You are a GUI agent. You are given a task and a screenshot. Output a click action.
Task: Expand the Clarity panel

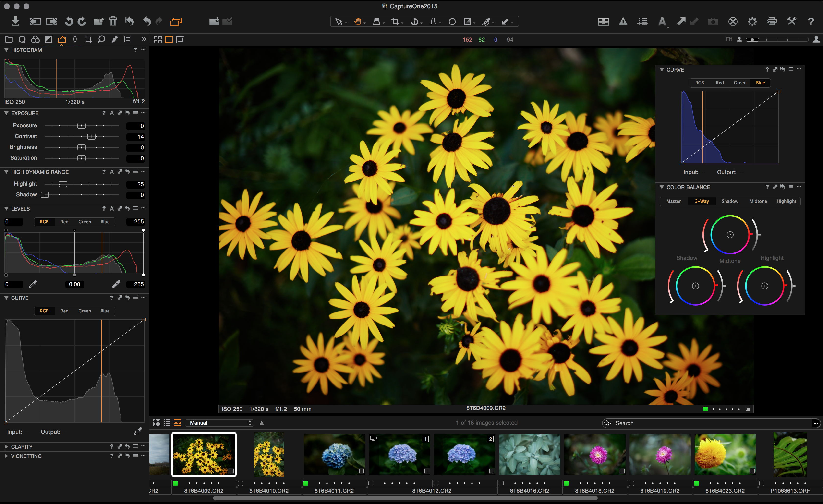click(x=6, y=446)
